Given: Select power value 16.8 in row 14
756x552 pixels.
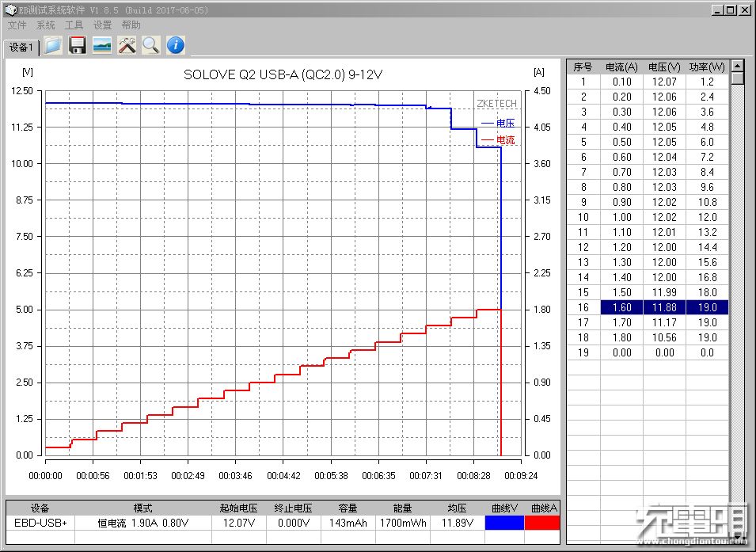Looking at the screenshot, I should click(707, 277).
